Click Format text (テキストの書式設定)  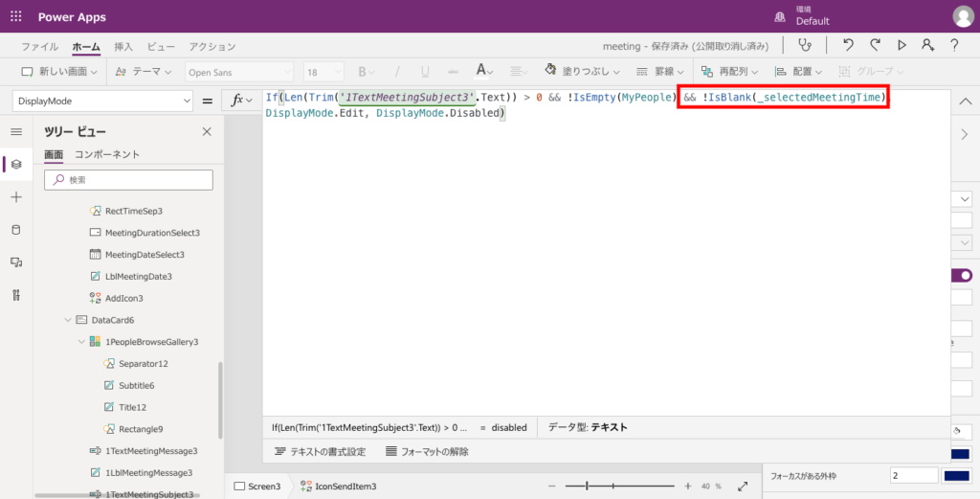(320, 451)
